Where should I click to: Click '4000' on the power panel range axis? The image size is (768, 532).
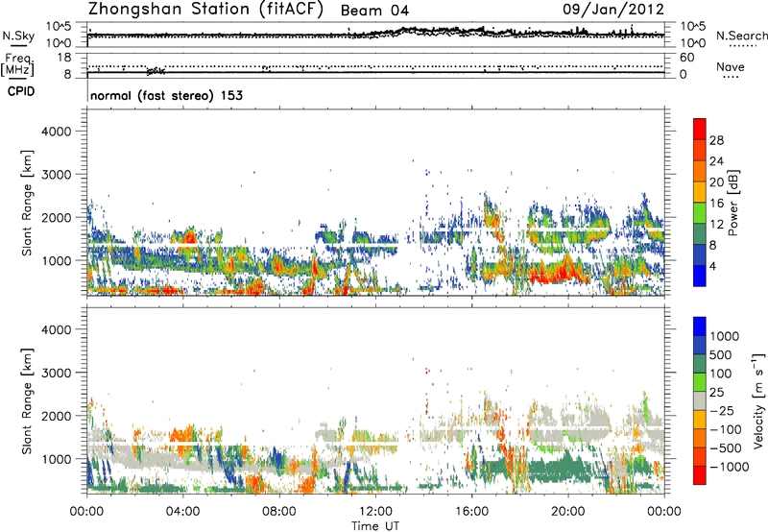[56, 132]
